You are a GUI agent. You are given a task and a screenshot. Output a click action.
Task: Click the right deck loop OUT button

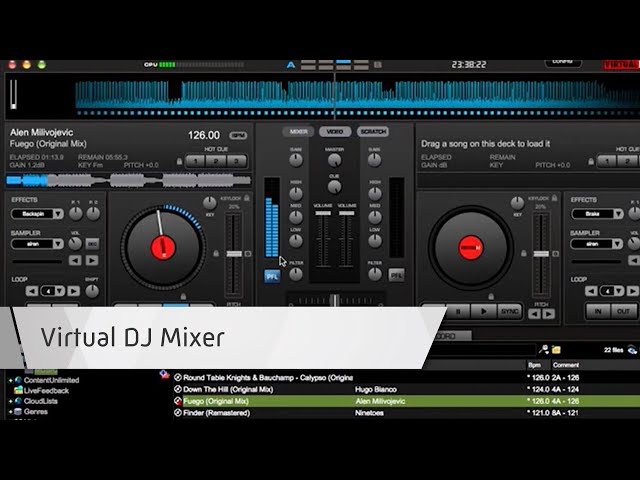coord(623,311)
